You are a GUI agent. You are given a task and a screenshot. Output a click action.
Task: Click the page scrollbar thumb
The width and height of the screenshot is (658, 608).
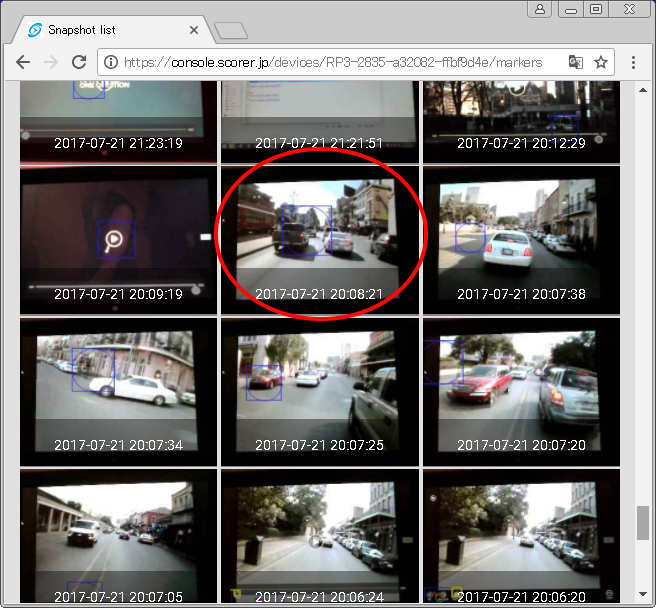642,523
